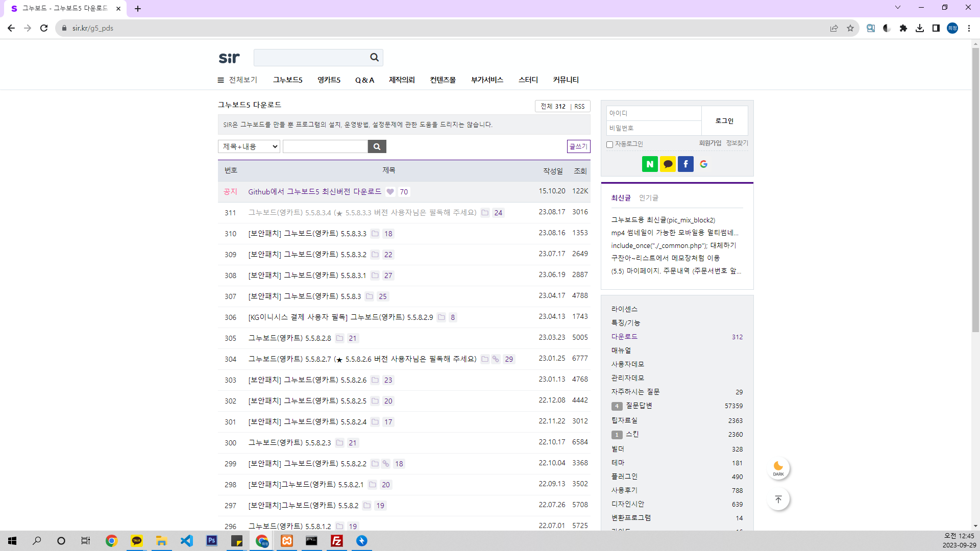The width and height of the screenshot is (980, 551).
Task: Open KG이니시스 결제 5.5.8.2.9 post
Action: click(340, 317)
